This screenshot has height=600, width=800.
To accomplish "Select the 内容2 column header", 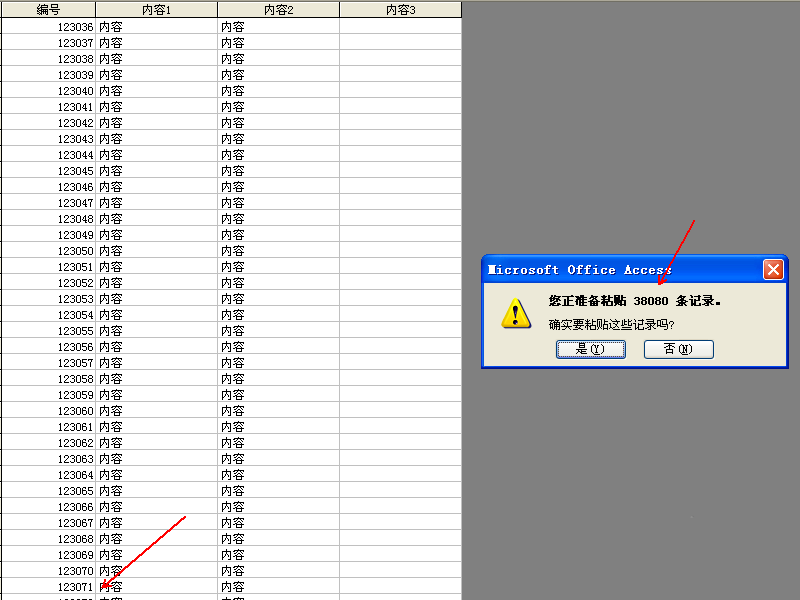I will pyautogui.click(x=279, y=10).
